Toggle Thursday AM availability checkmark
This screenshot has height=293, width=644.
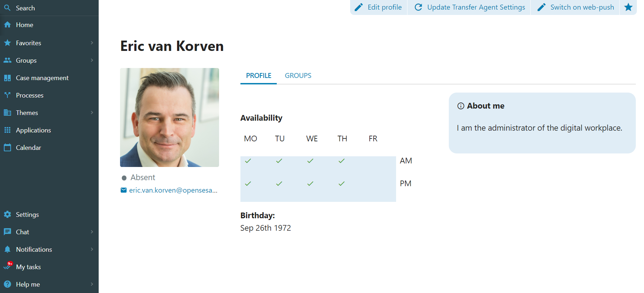(342, 161)
